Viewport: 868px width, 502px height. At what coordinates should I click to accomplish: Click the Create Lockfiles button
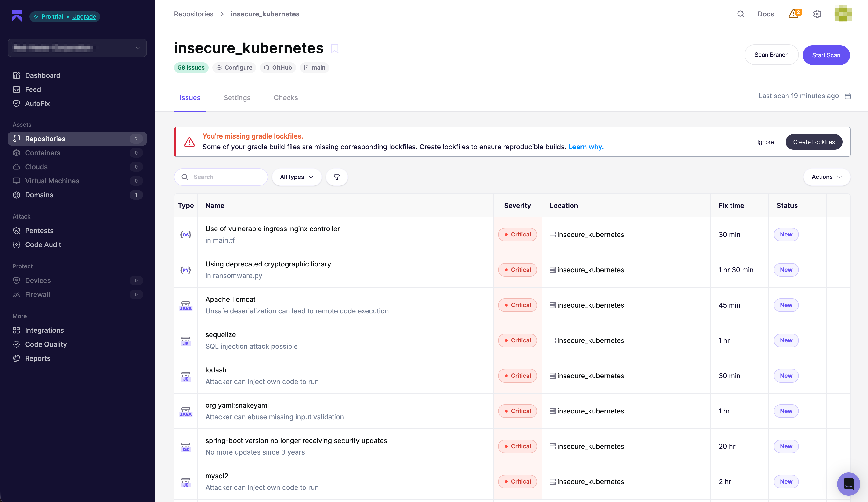(x=814, y=142)
